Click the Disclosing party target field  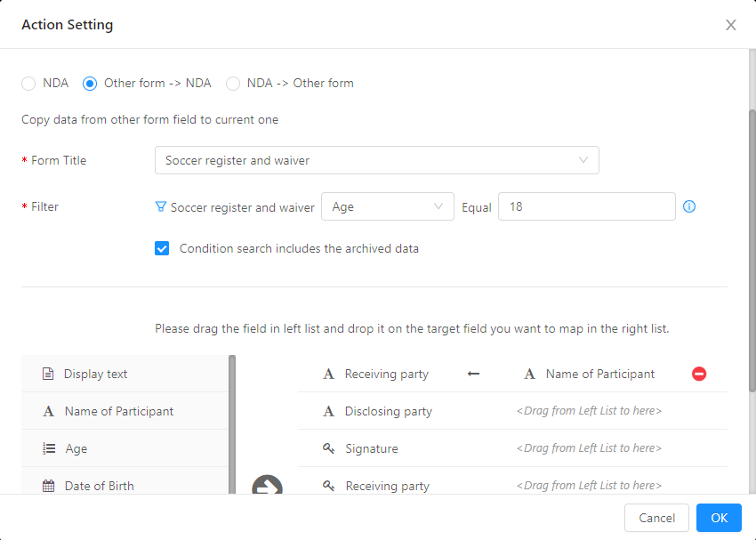pyautogui.click(x=388, y=411)
